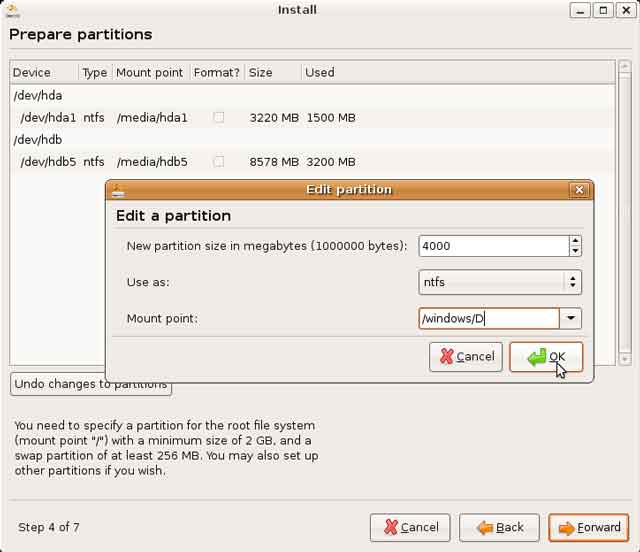Viewport: 640px width, 552px height.
Task: Toggle Format checkbox for /dev/hda1
Action: [x=218, y=118]
